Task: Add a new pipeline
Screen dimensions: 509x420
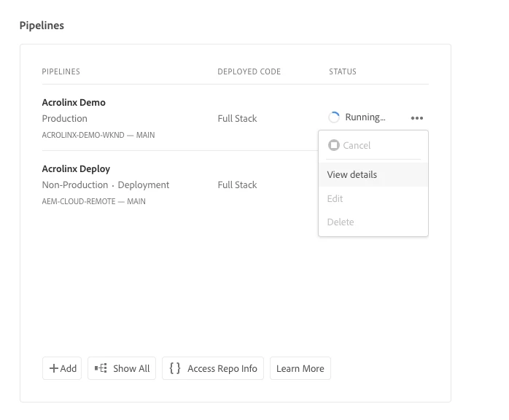Action: (62, 368)
